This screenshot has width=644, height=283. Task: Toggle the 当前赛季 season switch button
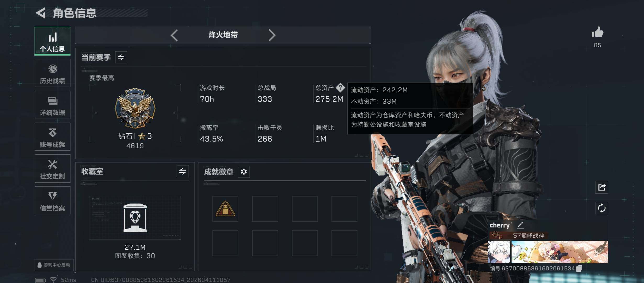click(121, 57)
